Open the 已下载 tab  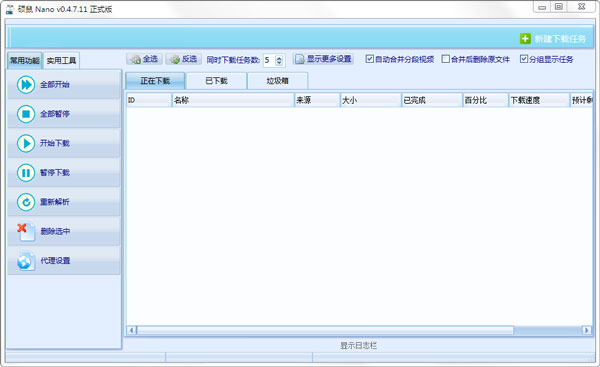tap(216, 81)
